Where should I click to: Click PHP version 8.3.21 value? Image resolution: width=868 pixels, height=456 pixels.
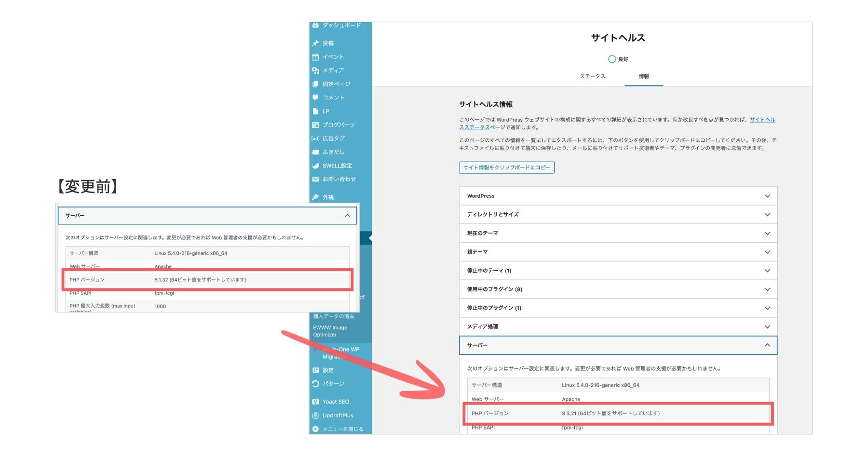click(610, 413)
